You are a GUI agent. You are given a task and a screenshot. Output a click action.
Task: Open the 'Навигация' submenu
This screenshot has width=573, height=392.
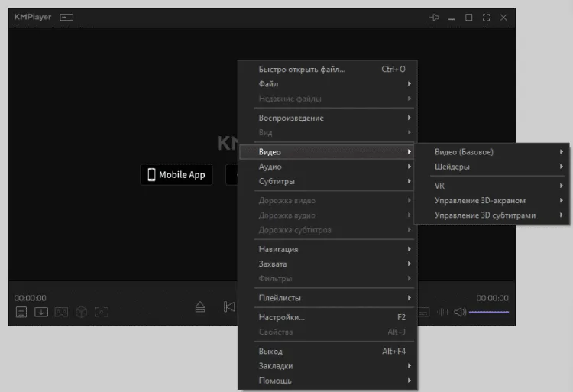tap(328, 249)
